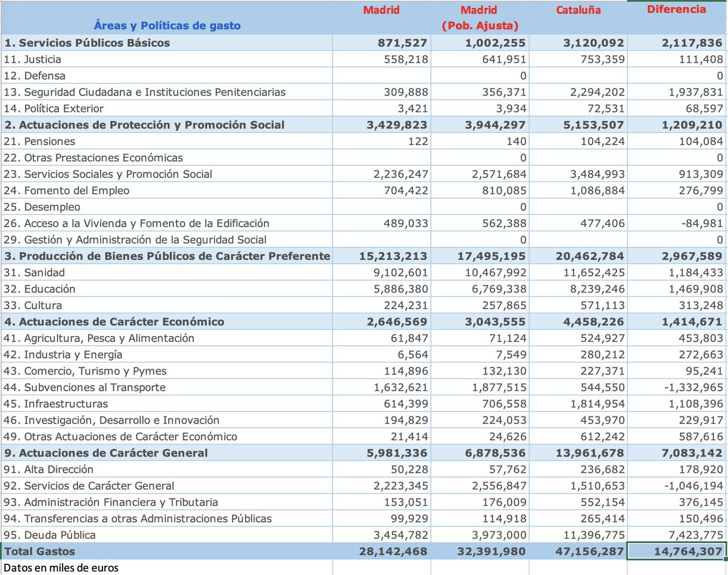Click the '33. Cultura' row label
The height and width of the screenshot is (575, 728).
[33, 305]
